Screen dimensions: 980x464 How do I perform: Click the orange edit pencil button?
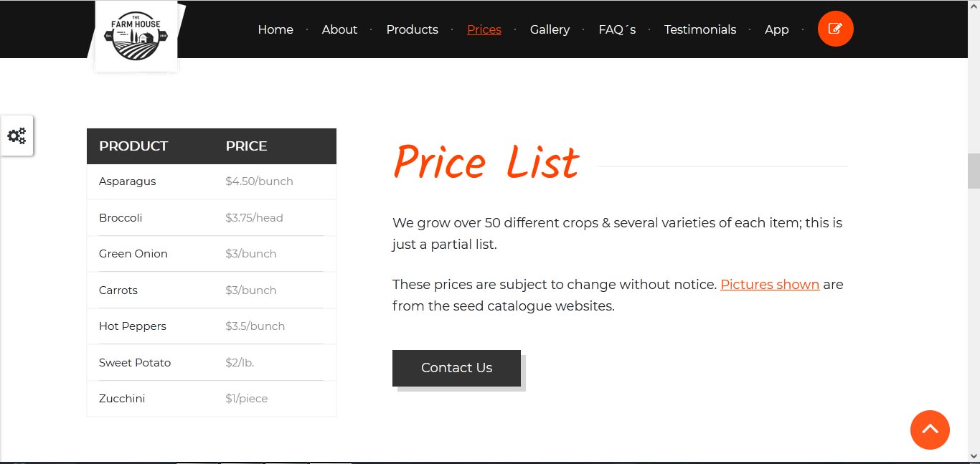point(835,29)
